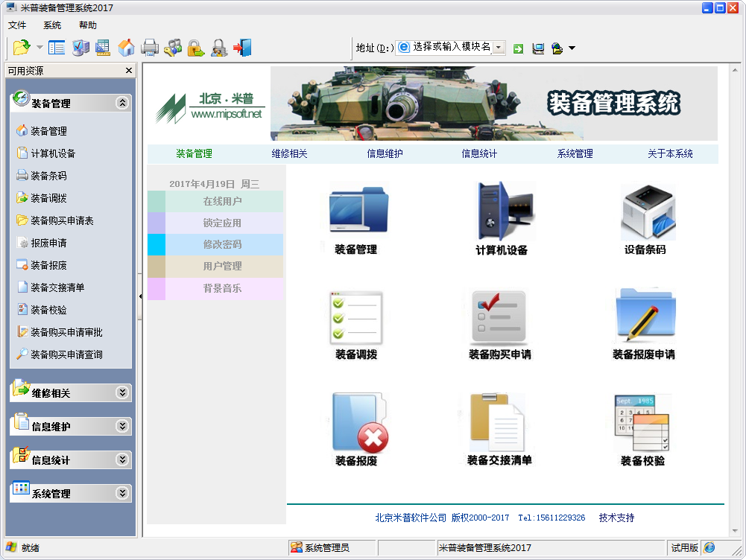Click the open folder toolbar icon

(22, 48)
